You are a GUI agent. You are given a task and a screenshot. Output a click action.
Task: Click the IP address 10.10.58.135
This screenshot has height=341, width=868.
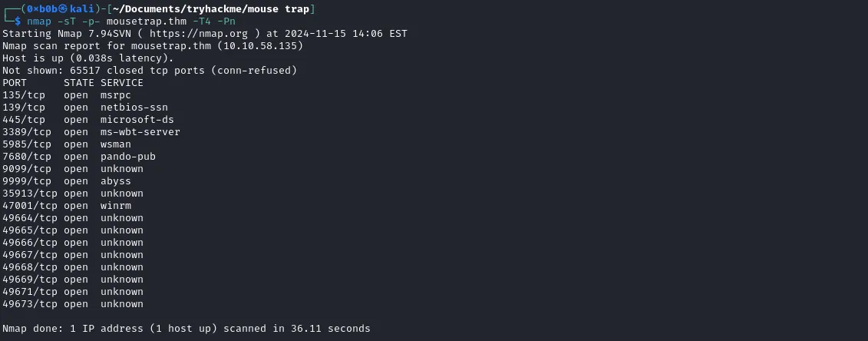(x=260, y=46)
